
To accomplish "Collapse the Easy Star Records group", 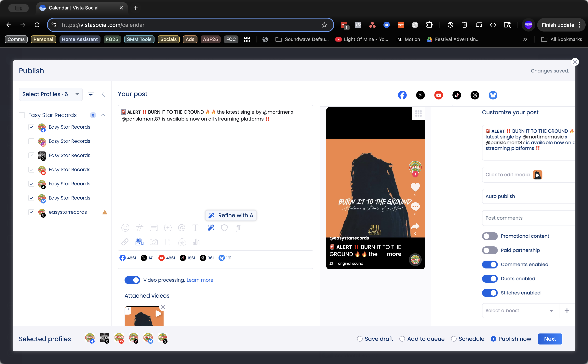I will point(103,115).
